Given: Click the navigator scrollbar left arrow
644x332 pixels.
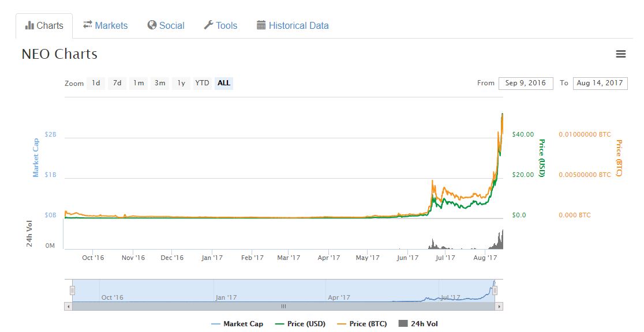Looking at the screenshot, I should tap(69, 306).
